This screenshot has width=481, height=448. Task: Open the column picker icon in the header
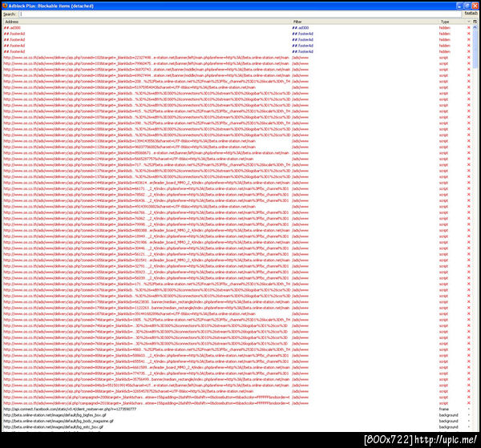(x=475, y=22)
